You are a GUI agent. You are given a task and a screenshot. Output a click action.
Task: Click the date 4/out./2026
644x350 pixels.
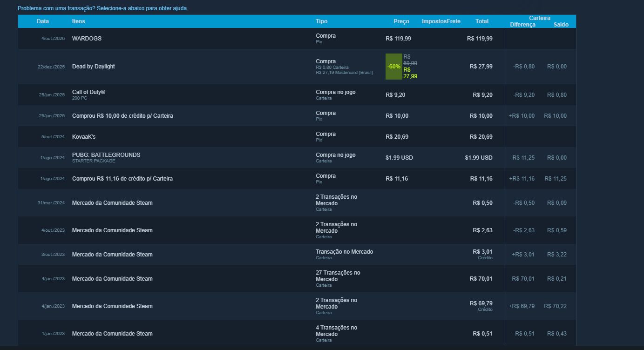click(53, 39)
